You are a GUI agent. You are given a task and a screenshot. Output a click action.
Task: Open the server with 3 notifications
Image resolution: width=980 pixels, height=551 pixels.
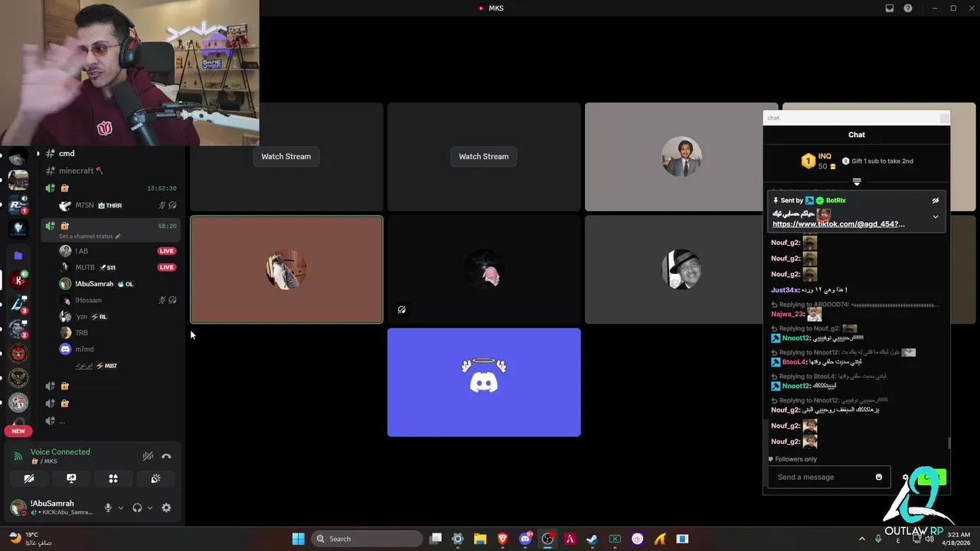(18, 305)
